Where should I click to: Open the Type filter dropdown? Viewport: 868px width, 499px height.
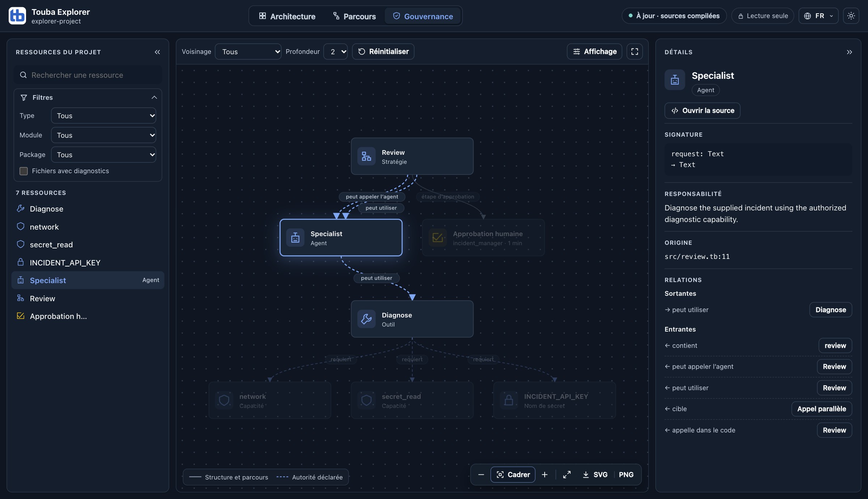point(103,116)
